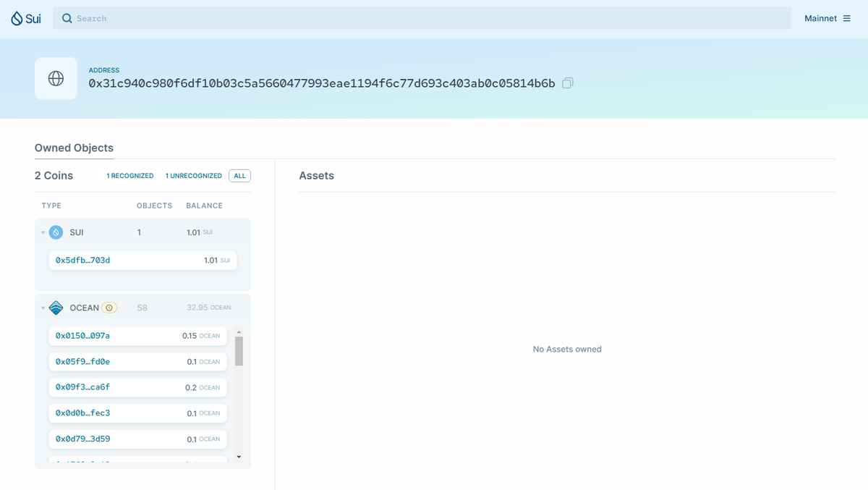This screenshot has width=868, height=490.
Task: Click the OCEAN coin logo icon
Action: 56,308
